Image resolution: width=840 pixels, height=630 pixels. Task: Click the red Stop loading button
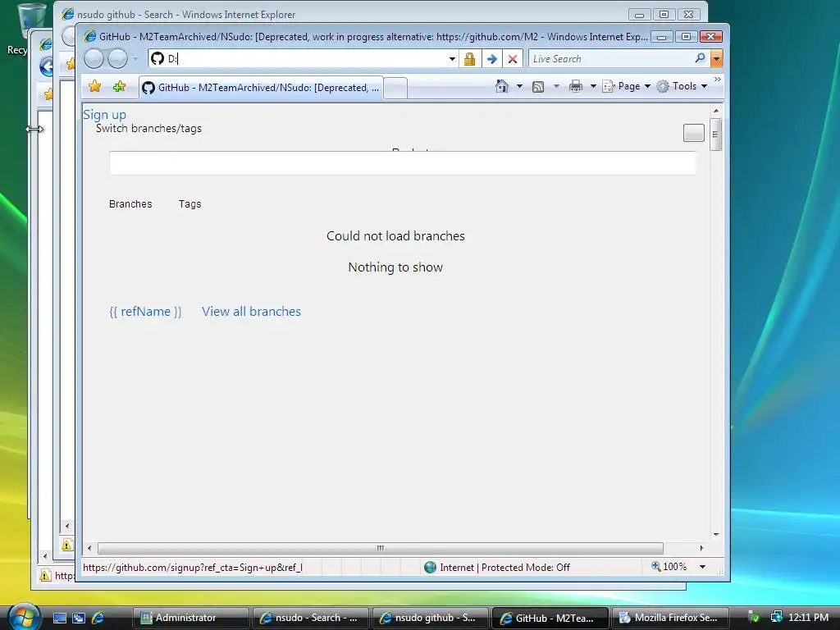(513, 59)
